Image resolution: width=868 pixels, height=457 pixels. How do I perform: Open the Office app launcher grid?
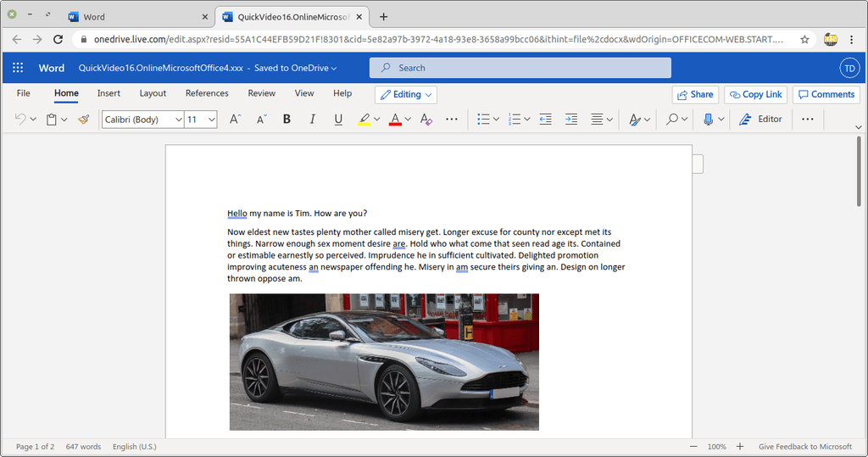click(x=18, y=68)
